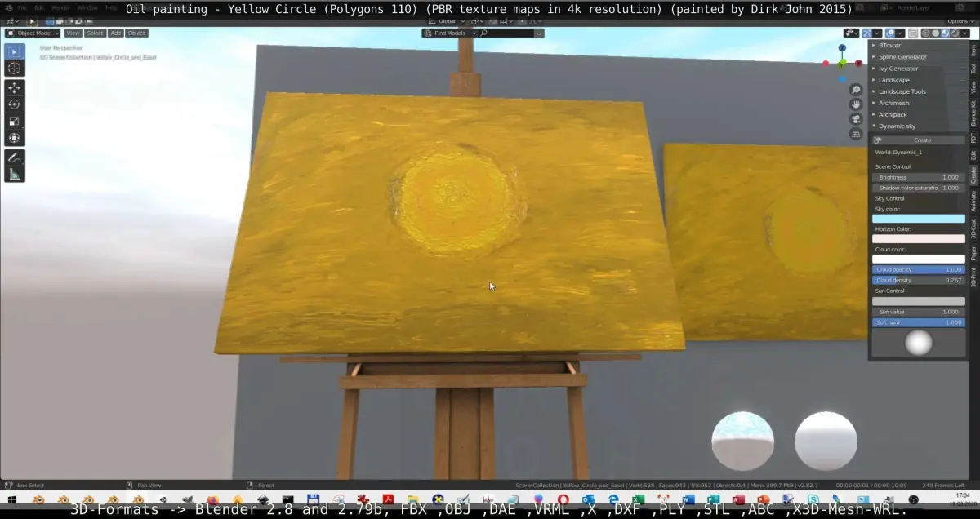This screenshot has width=980, height=519.
Task: Open the viewport View menu
Action: click(x=73, y=33)
